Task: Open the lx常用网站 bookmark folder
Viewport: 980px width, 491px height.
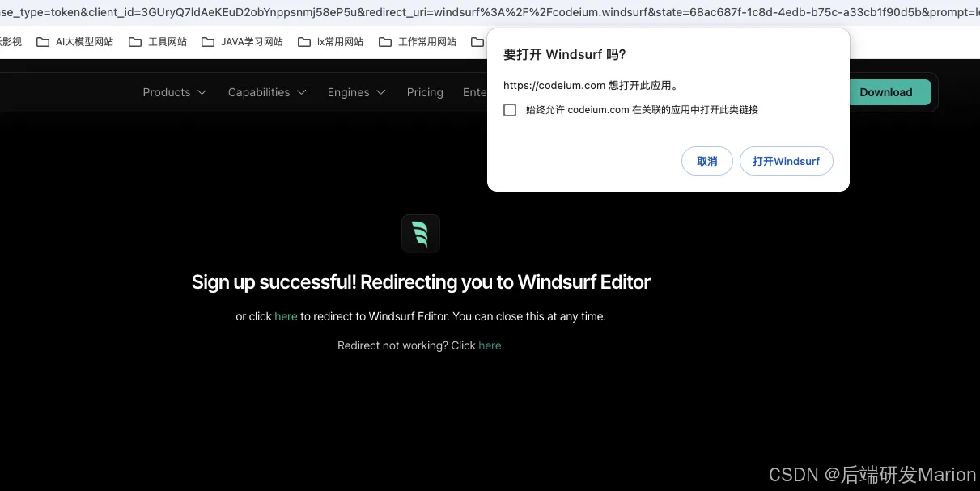Action: 330,42
